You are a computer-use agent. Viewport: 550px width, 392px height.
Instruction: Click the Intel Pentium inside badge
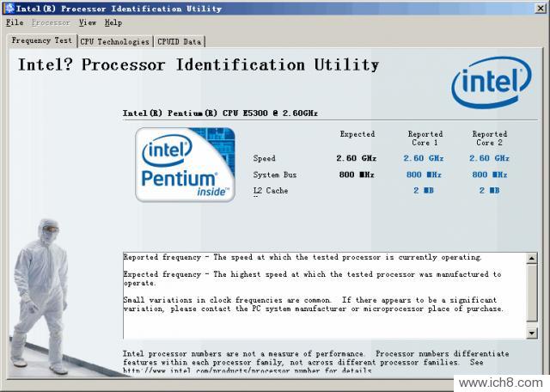[186, 164]
